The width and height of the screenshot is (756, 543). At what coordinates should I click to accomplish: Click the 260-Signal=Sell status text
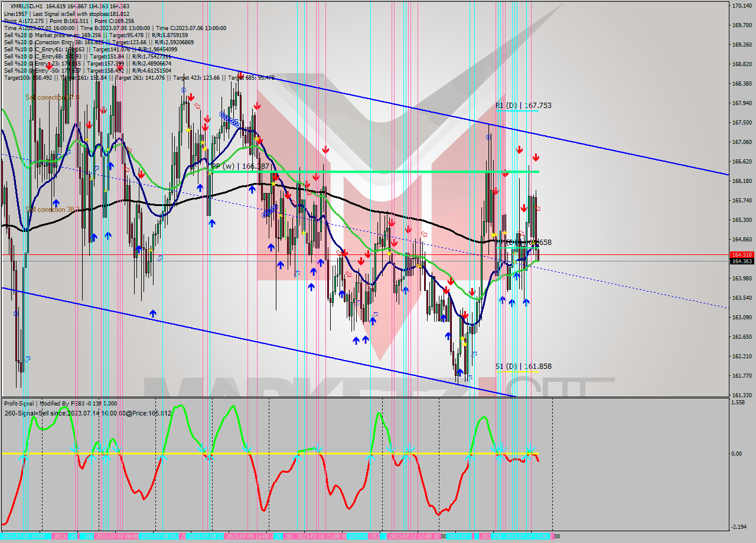pyautogui.click(x=87, y=413)
